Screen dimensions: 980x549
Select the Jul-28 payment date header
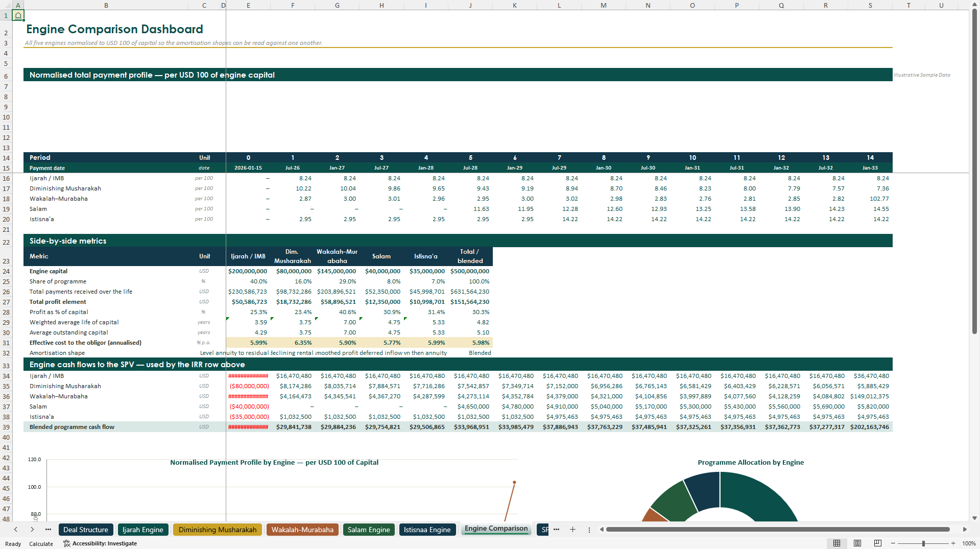point(470,168)
